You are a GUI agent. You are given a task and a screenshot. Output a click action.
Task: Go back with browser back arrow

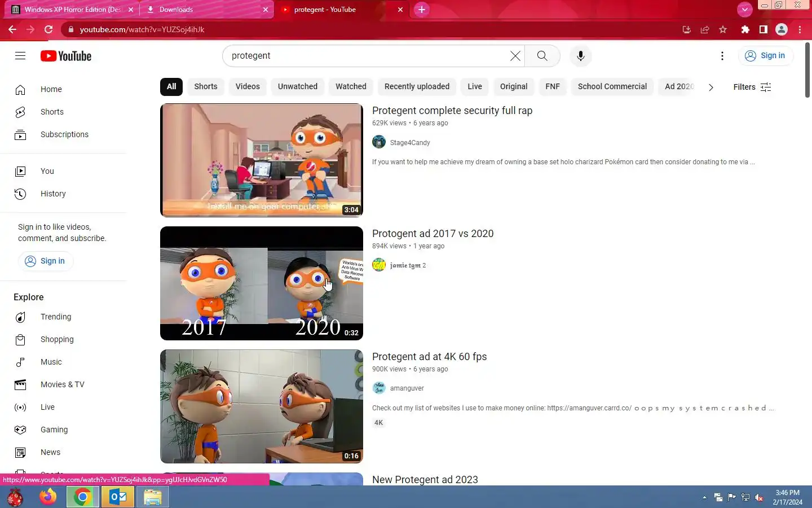(x=12, y=29)
